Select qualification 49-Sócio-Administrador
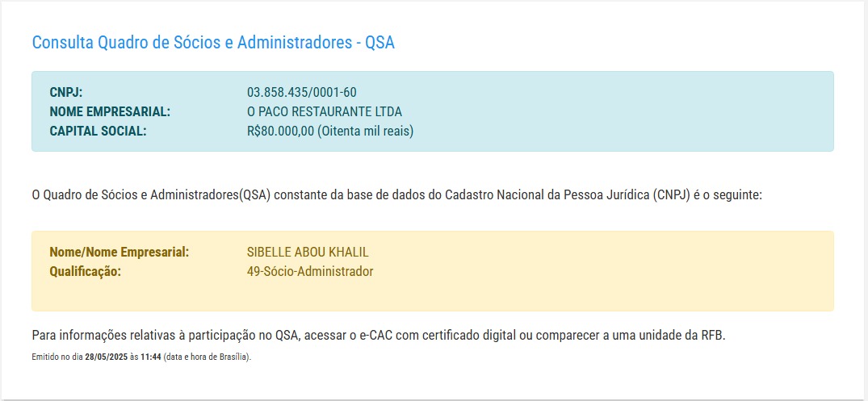Viewport: 868px width, 401px height. coord(310,272)
